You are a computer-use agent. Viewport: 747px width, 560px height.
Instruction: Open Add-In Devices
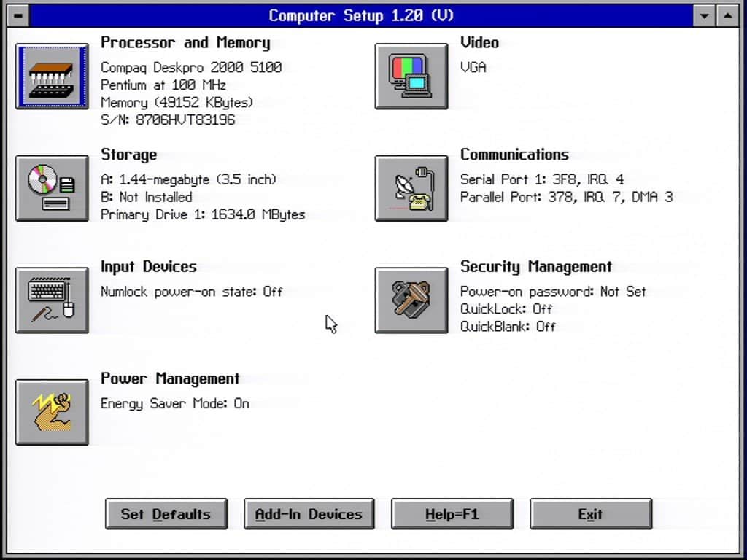pos(309,514)
